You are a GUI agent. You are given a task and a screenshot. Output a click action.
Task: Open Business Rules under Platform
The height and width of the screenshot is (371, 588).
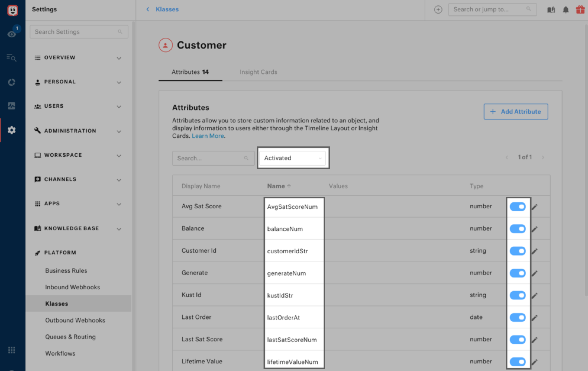click(x=66, y=270)
